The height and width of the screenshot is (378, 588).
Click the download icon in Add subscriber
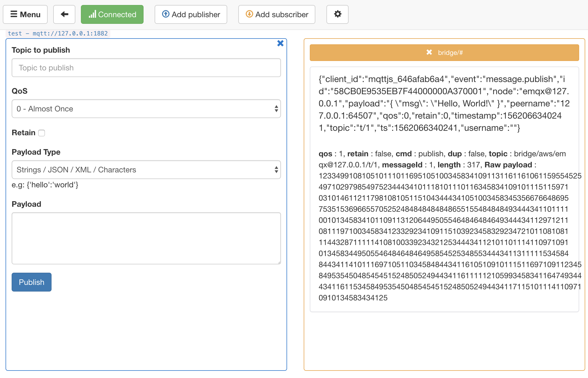pos(249,14)
